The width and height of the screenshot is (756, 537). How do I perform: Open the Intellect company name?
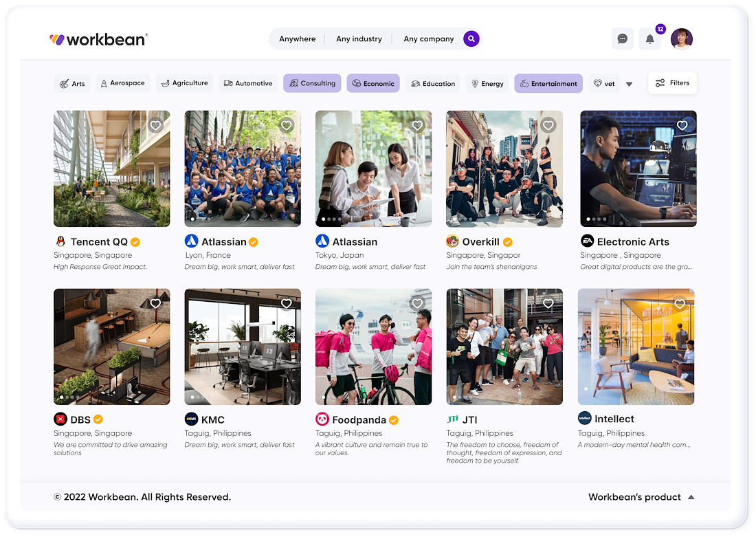[x=614, y=419]
